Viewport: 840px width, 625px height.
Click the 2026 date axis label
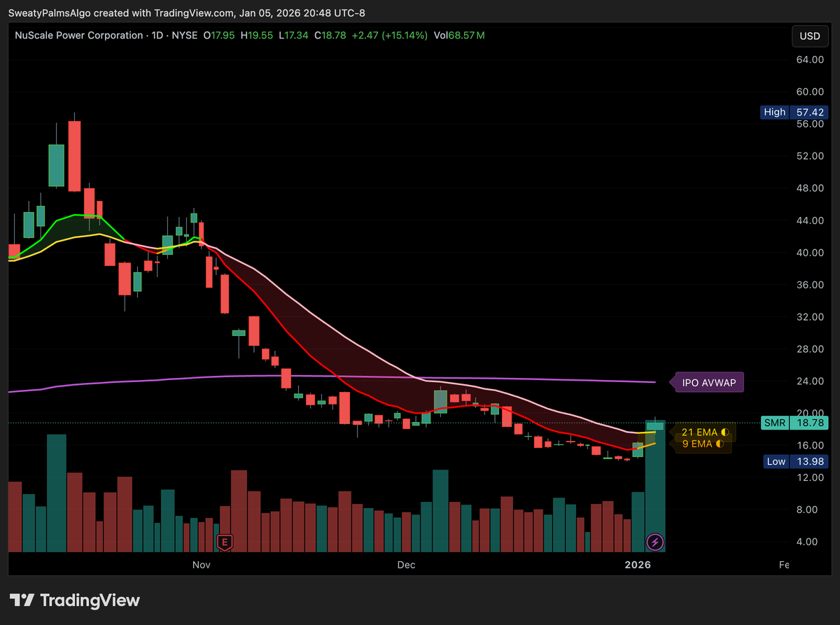tap(638, 564)
